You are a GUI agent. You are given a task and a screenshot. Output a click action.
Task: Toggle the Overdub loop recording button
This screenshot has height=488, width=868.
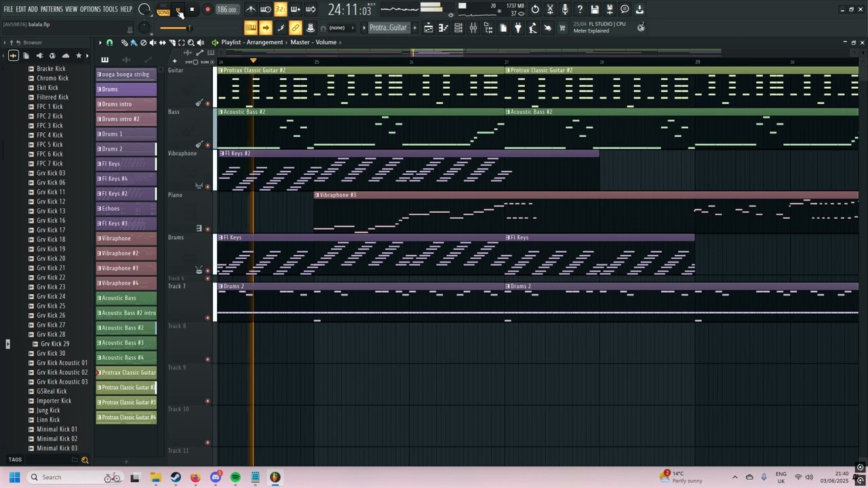pos(295,9)
